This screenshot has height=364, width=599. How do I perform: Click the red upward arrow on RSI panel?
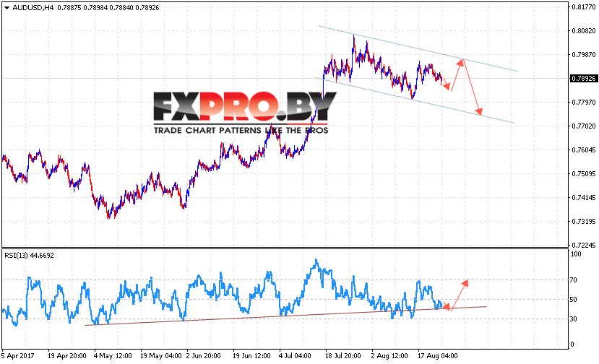tap(460, 295)
